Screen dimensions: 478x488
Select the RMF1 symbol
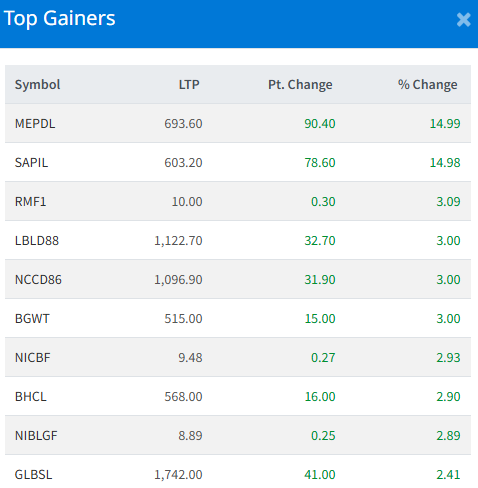tap(30, 202)
